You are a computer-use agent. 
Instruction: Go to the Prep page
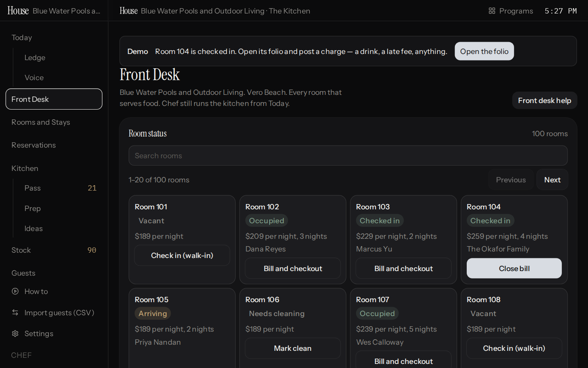click(x=33, y=209)
